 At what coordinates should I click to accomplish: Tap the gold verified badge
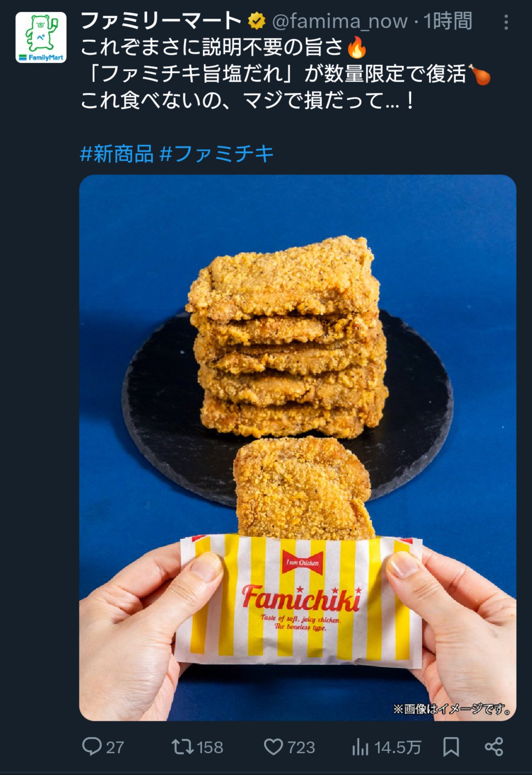pyautogui.click(x=257, y=21)
